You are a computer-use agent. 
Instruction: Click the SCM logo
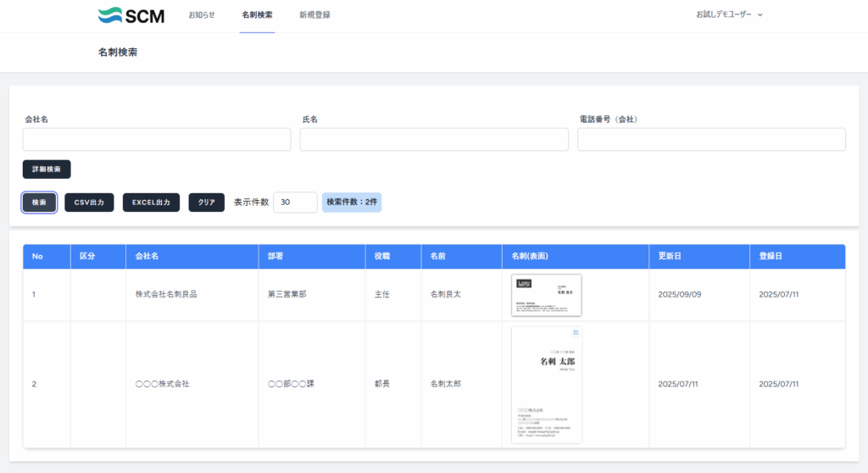click(131, 15)
